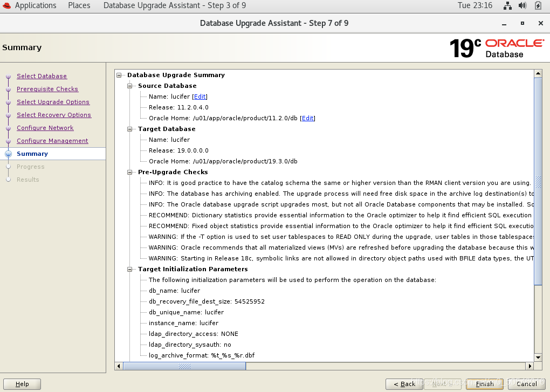Click the horizontal scrollbar thumb
Image resolution: width=550 pixels, height=392 pixels.
[184, 366]
